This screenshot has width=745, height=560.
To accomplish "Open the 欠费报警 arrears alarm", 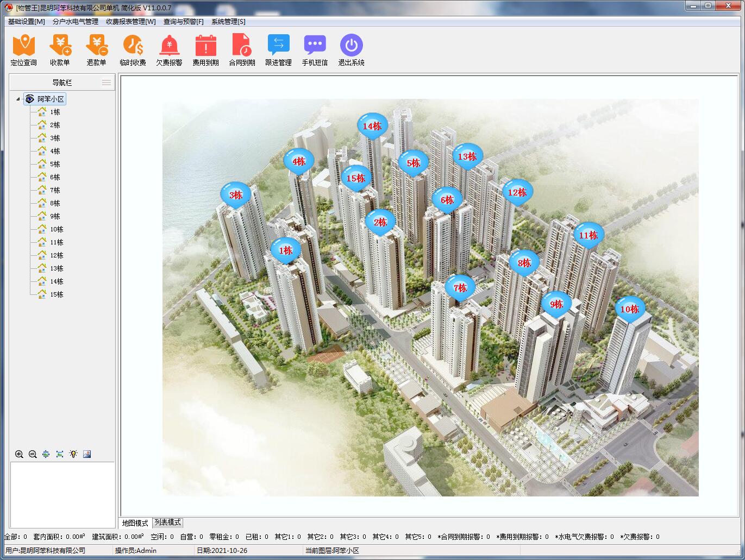I will (169, 46).
